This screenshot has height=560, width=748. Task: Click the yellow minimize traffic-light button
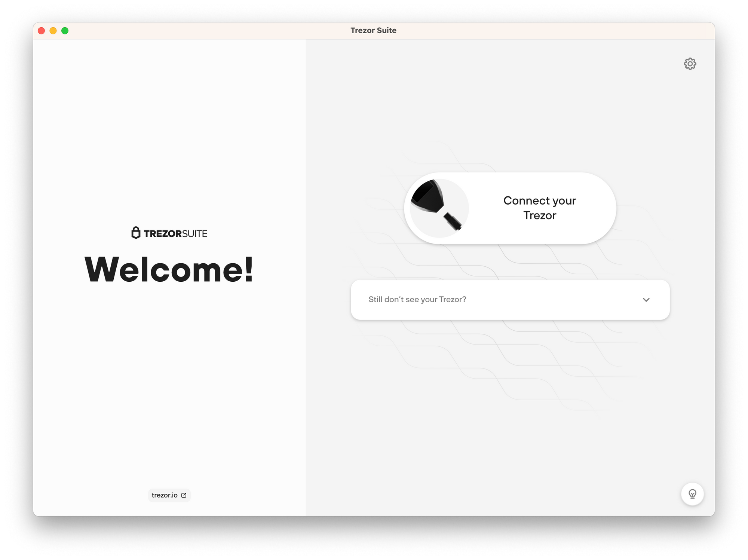pyautogui.click(x=53, y=31)
